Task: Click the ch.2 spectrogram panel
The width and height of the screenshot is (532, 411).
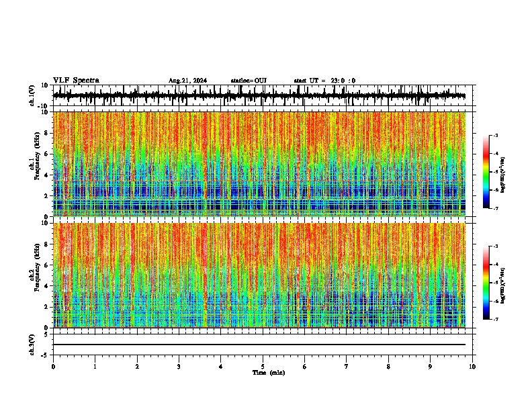Action: tap(259, 275)
